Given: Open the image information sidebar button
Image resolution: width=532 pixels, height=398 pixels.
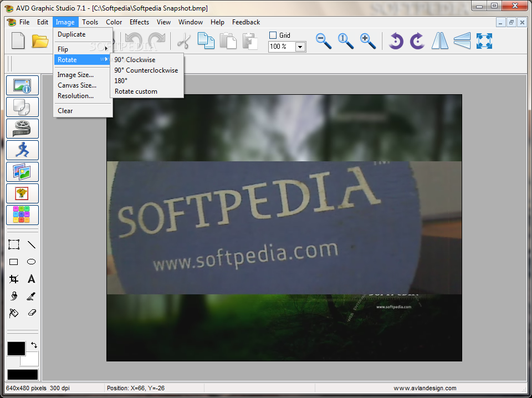Looking at the screenshot, I should click(22, 85).
